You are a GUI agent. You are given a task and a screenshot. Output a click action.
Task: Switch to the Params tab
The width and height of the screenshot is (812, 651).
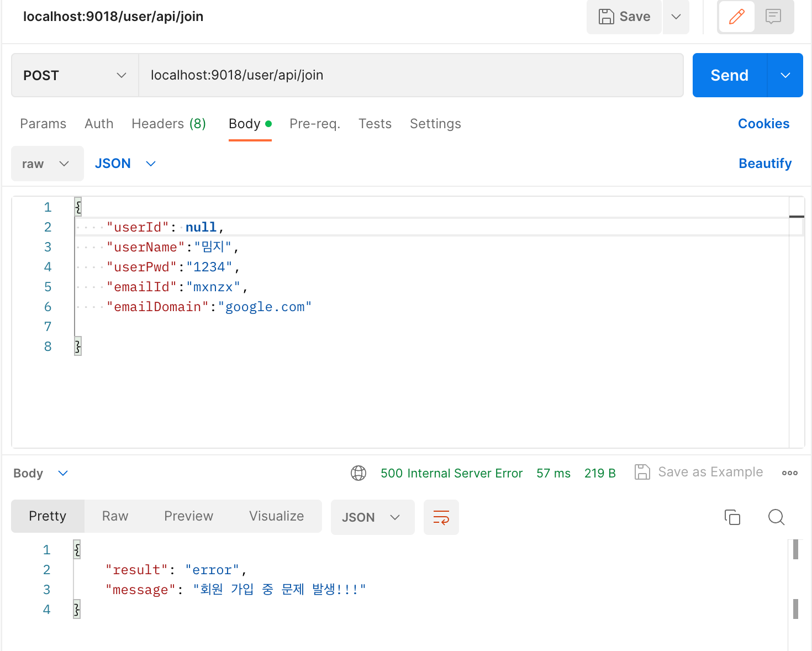tap(43, 124)
